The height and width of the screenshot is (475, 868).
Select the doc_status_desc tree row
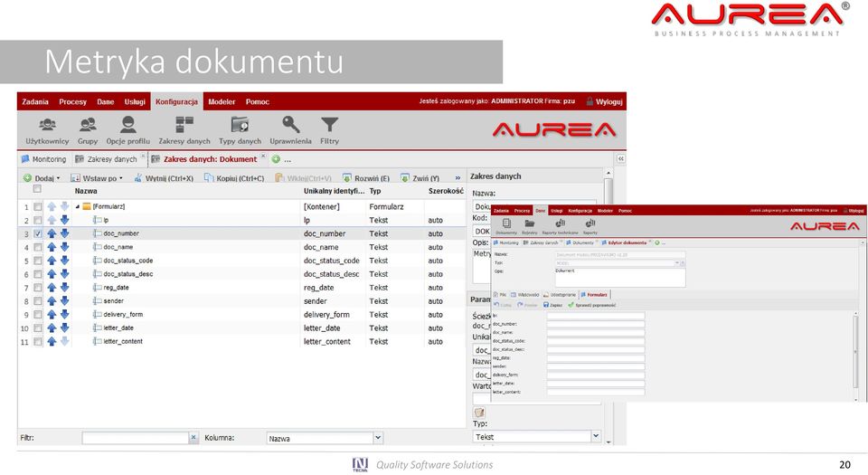(x=241, y=274)
